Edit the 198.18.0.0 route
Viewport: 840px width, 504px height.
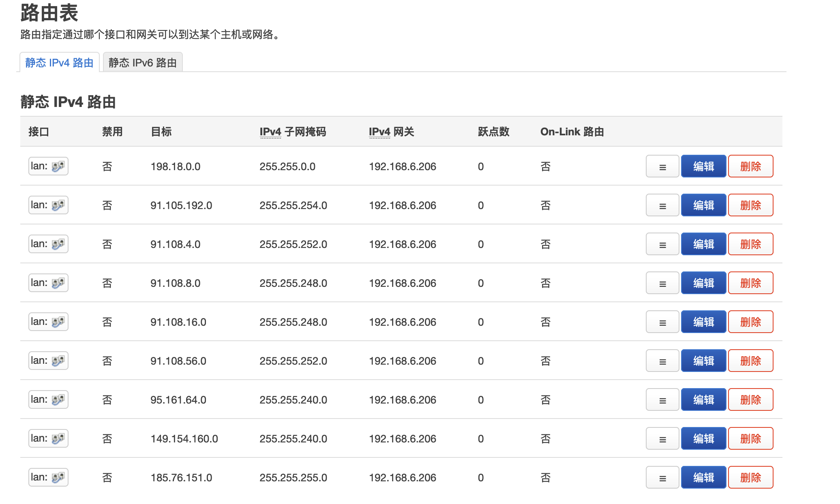pos(703,167)
